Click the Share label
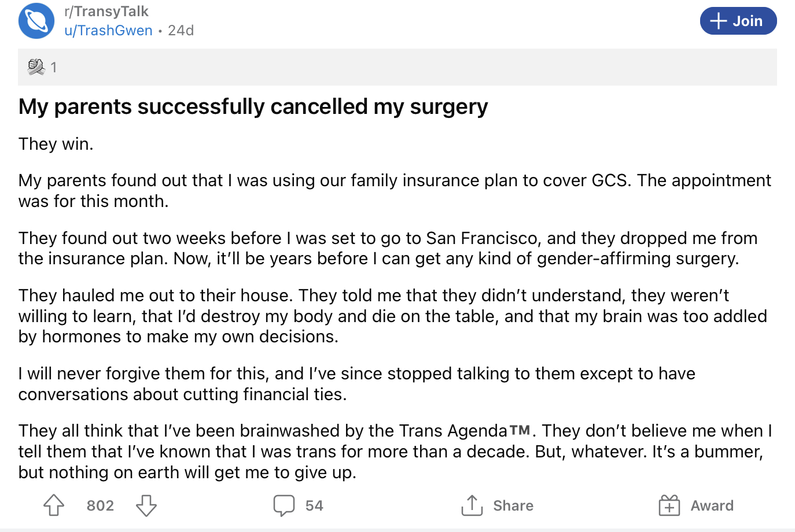This screenshot has width=795, height=532. tap(513, 505)
